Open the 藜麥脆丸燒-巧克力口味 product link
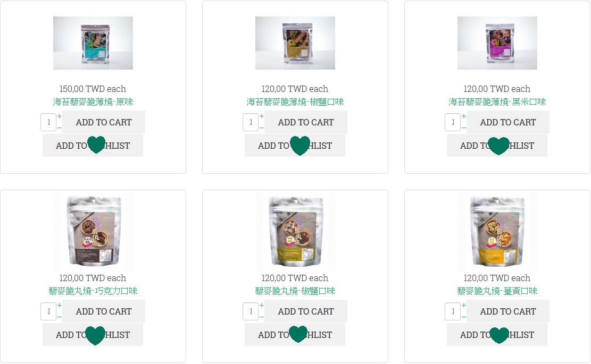This screenshot has height=364, width=591. tap(93, 291)
